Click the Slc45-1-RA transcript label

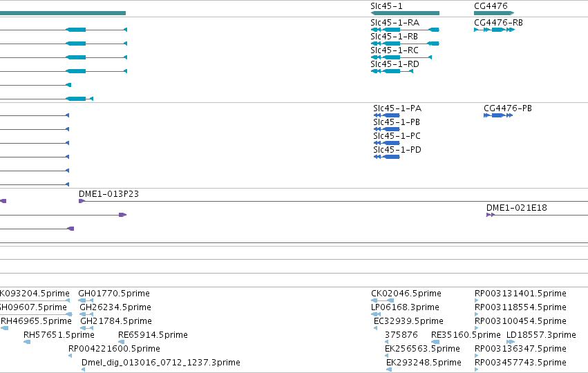click(395, 23)
